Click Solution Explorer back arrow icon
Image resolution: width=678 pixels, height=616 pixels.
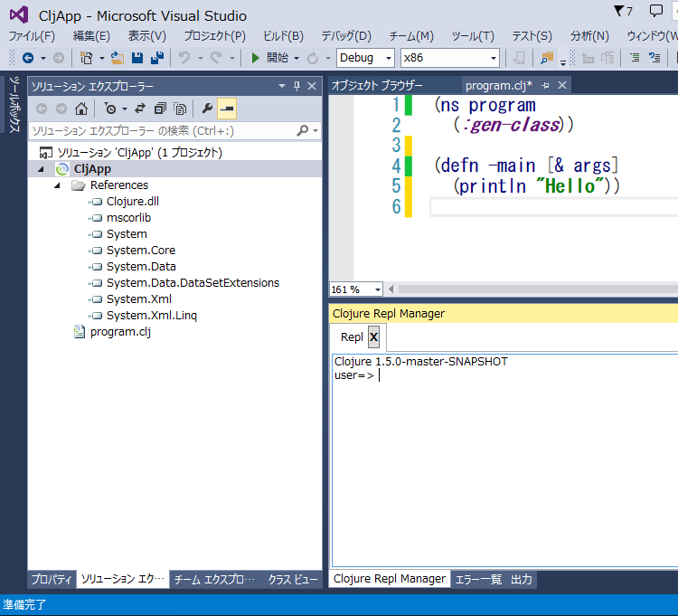(x=42, y=109)
